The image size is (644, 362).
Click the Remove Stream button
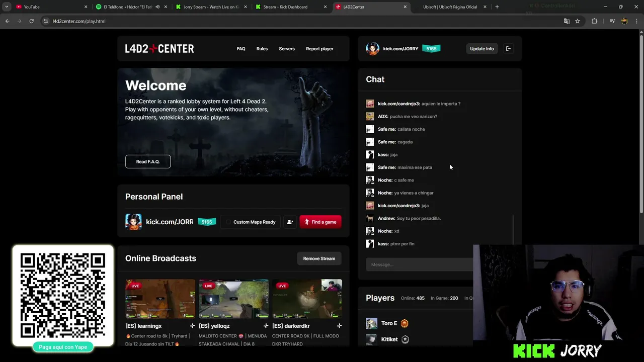click(x=319, y=258)
